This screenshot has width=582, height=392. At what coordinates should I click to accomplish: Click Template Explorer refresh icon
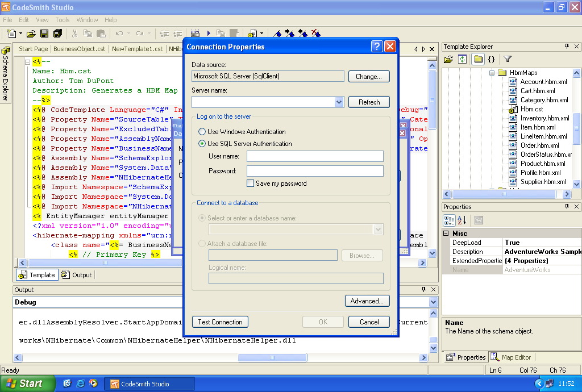pyautogui.click(x=462, y=59)
